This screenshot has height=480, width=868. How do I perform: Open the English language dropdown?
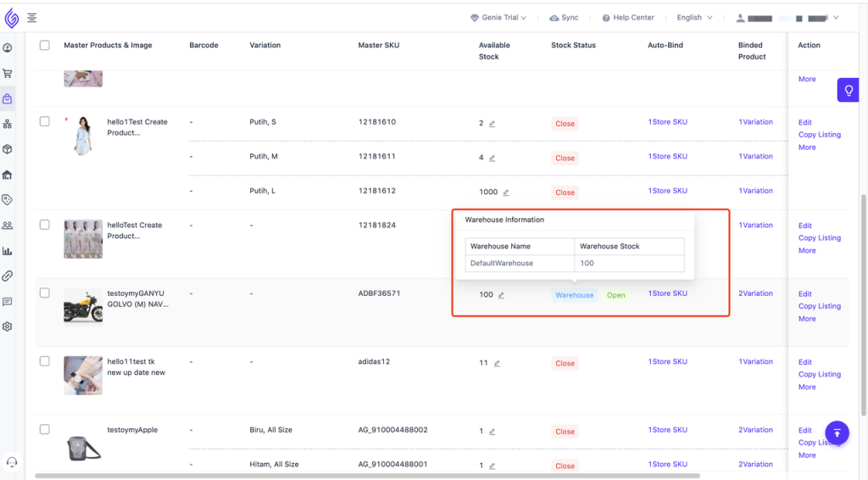[694, 18]
